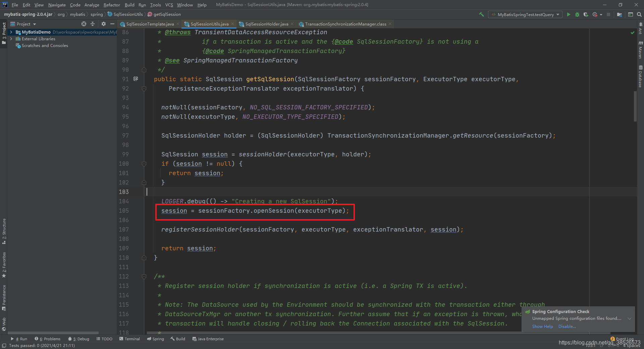This screenshot has width=644, height=349.
Task: Switch to TransactionSynchronizationManager.class tab
Action: (345, 24)
